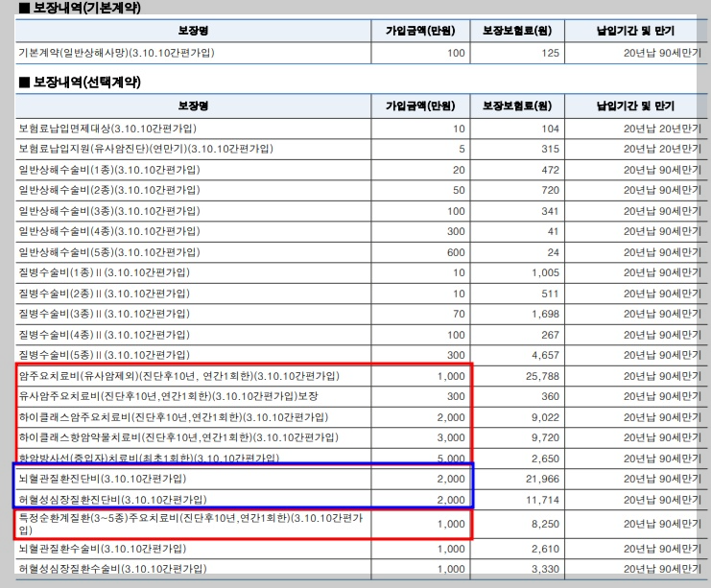Click coverage amount 3,000 in the 하이클래스항암약물치료비 row
711x588 pixels.
pos(451,438)
